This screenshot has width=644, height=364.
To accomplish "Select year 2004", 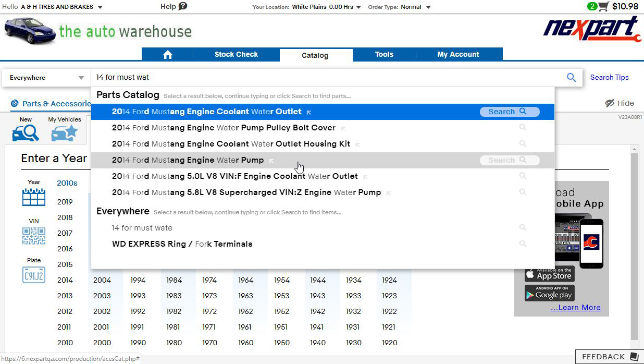I will coord(102,280).
